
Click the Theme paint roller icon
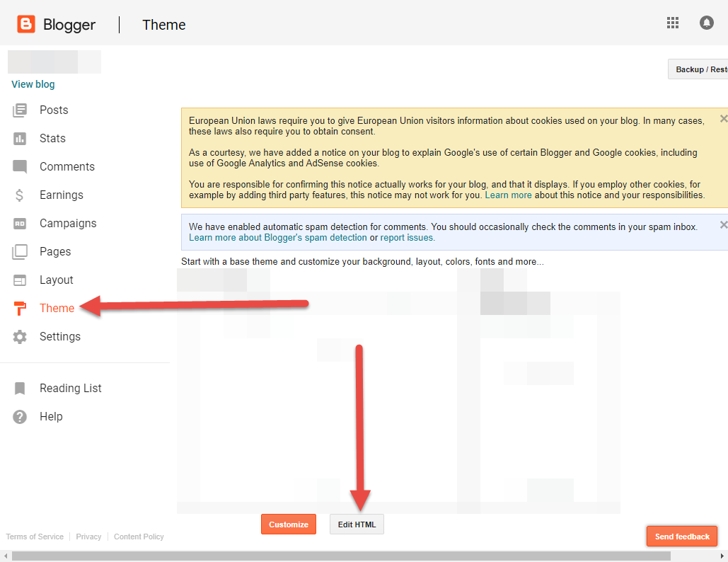point(20,309)
